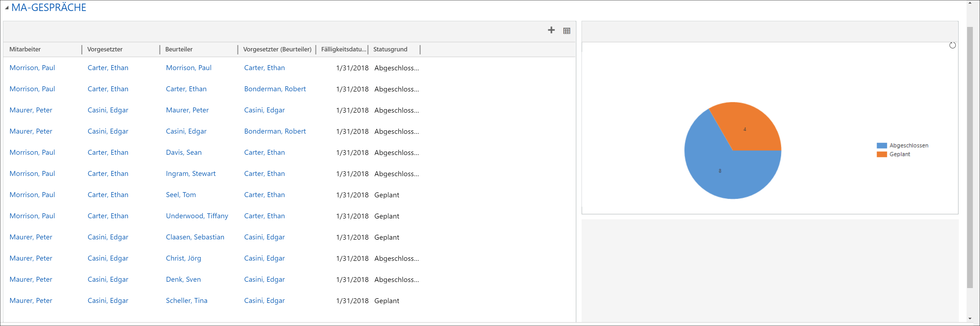Open the MA-GESPRÄCHE section heading
The height and width of the screenshot is (326, 980).
(x=49, y=7)
